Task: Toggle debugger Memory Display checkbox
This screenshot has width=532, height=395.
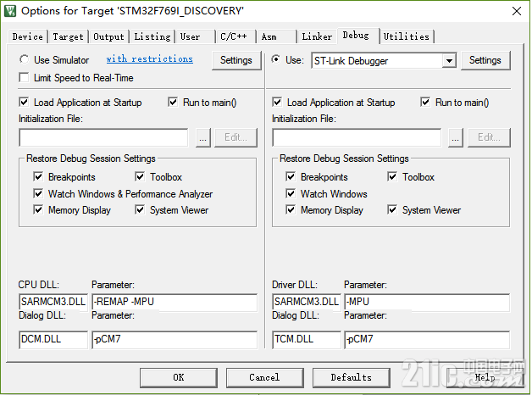Action: [291, 209]
